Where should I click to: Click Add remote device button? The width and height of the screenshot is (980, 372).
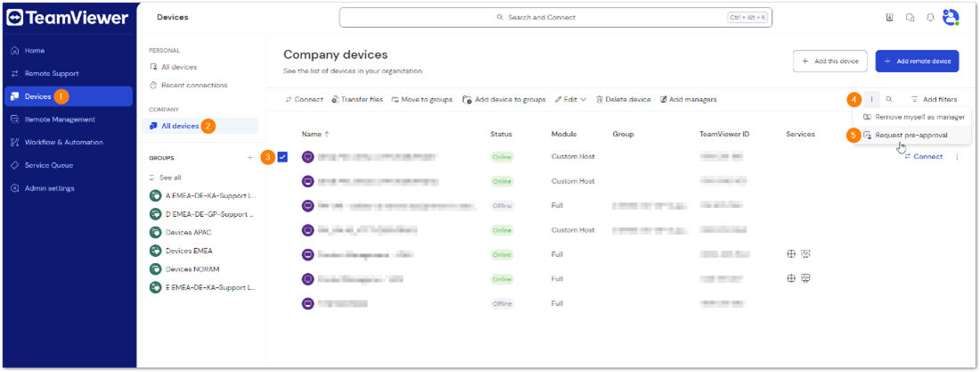(x=917, y=62)
